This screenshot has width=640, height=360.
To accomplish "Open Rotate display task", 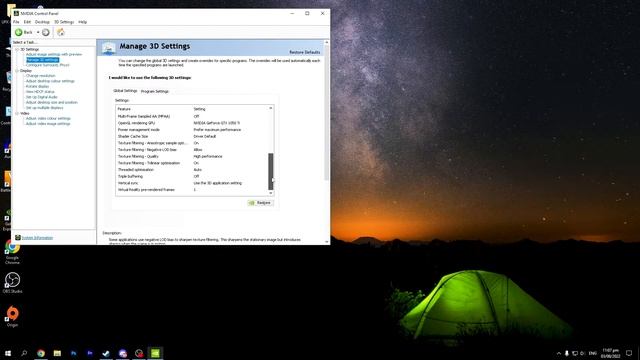I will (37, 87).
